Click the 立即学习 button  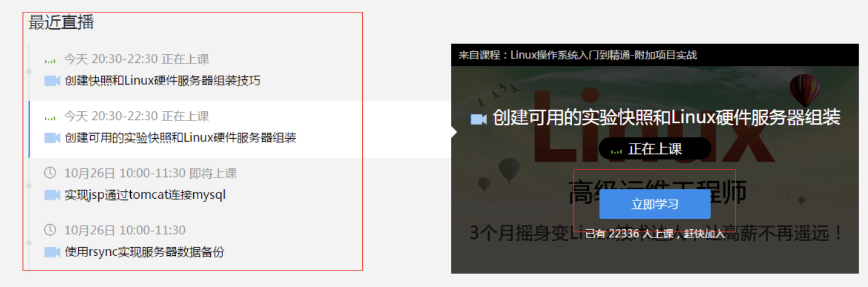click(x=655, y=204)
